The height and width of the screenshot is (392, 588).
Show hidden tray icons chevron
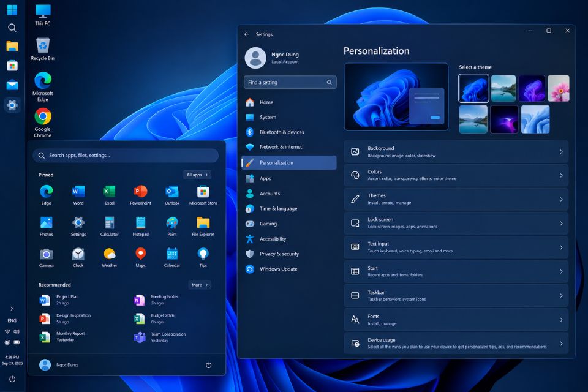click(12, 309)
